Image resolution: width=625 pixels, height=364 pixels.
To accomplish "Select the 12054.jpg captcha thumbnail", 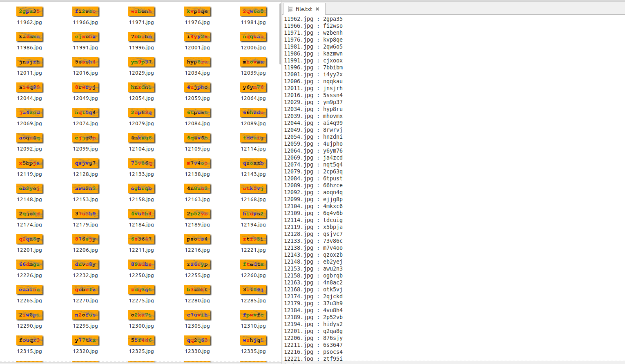I will pos(141,88).
